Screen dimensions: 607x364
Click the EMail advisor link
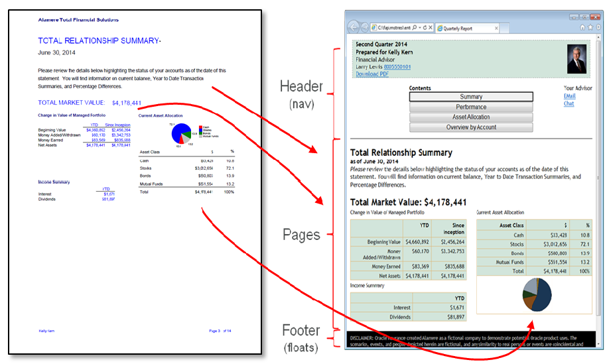click(569, 96)
